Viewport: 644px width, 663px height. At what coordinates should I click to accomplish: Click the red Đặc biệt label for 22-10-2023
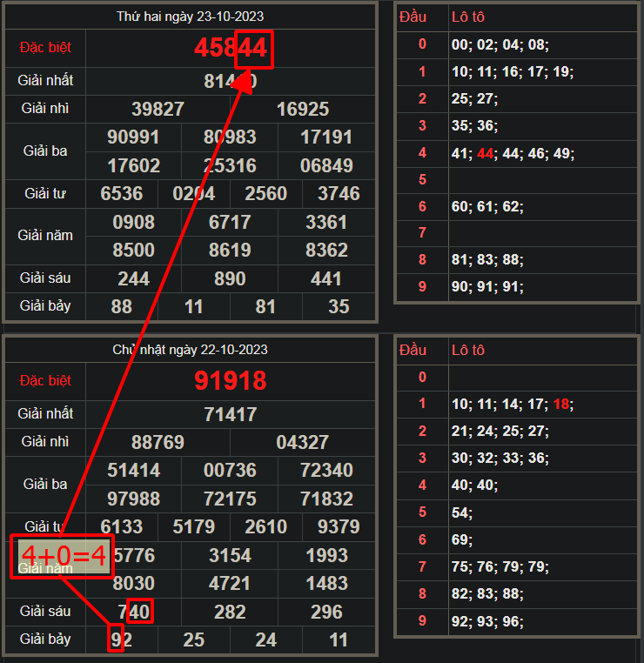click(45, 381)
